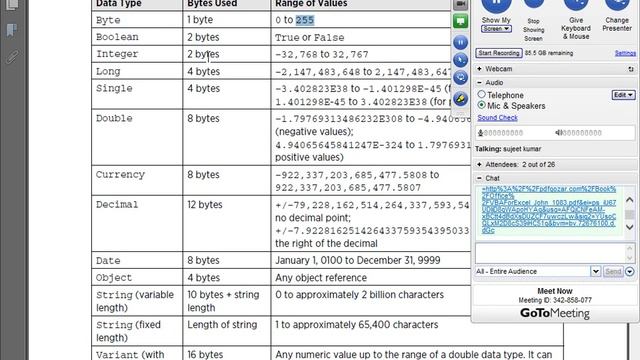
Task: Click the chat scrollbar thumb
Action: (x=629, y=214)
